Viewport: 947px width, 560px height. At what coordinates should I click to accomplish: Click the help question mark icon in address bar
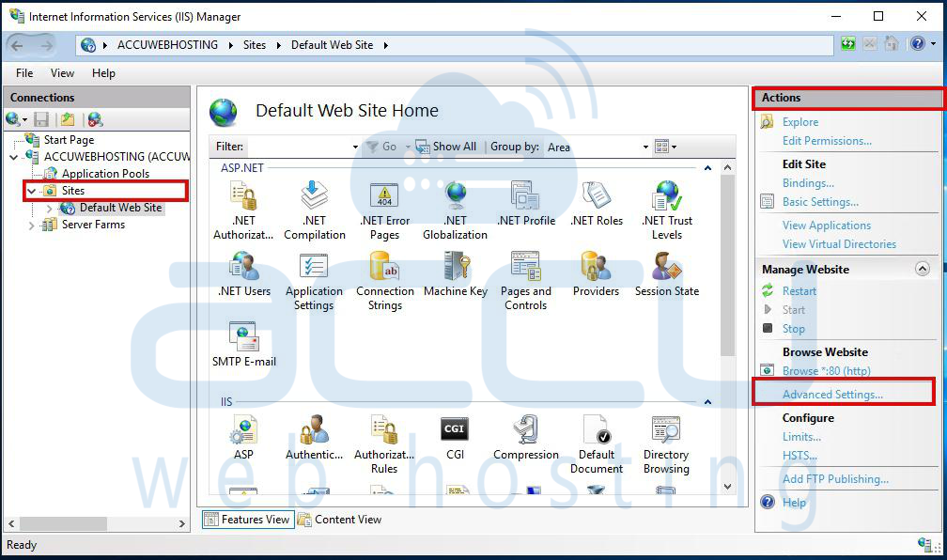tap(917, 43)
